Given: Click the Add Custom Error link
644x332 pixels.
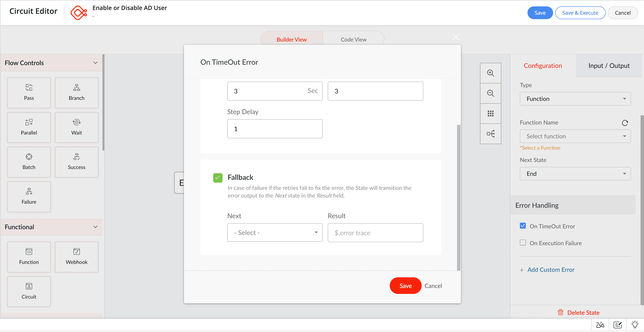Looking at the screenshot, I should pyautogui.click(x=551, y=270).
